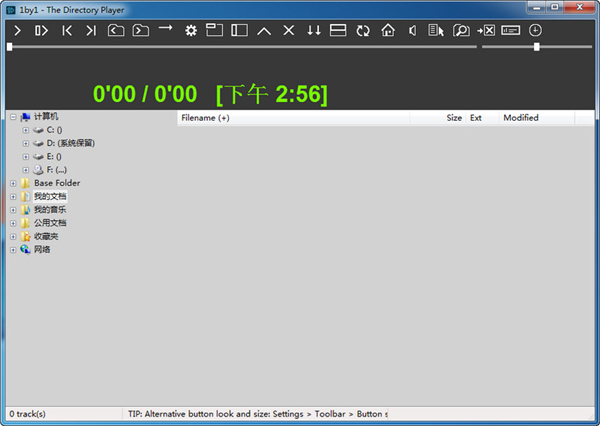The height and width of the screenshot is (426, 600).
Task: Open the file finder magnifier icon
Action: click(461, 31)
